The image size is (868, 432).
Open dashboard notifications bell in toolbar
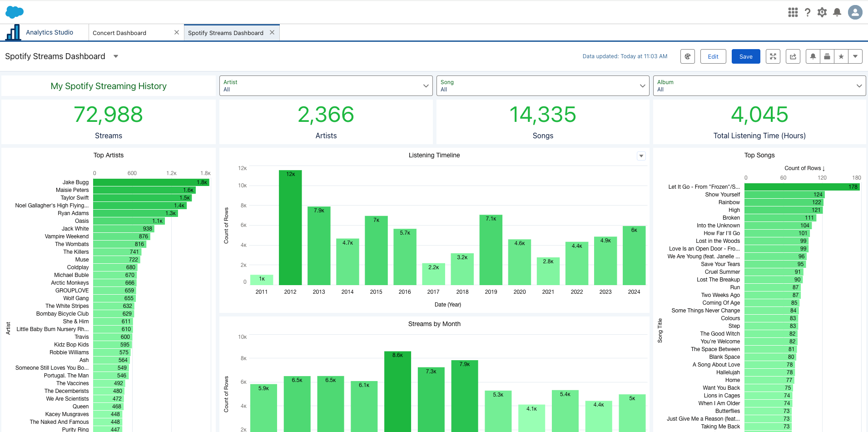813,56
